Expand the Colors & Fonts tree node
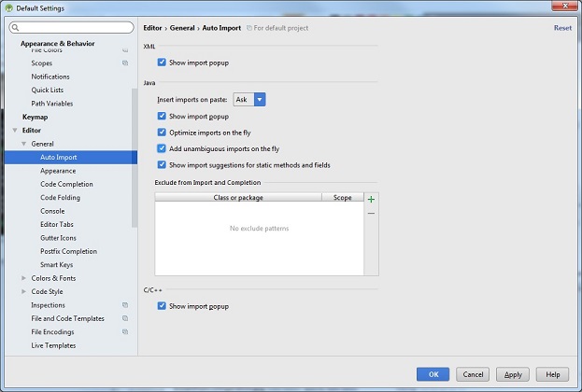 23,278
